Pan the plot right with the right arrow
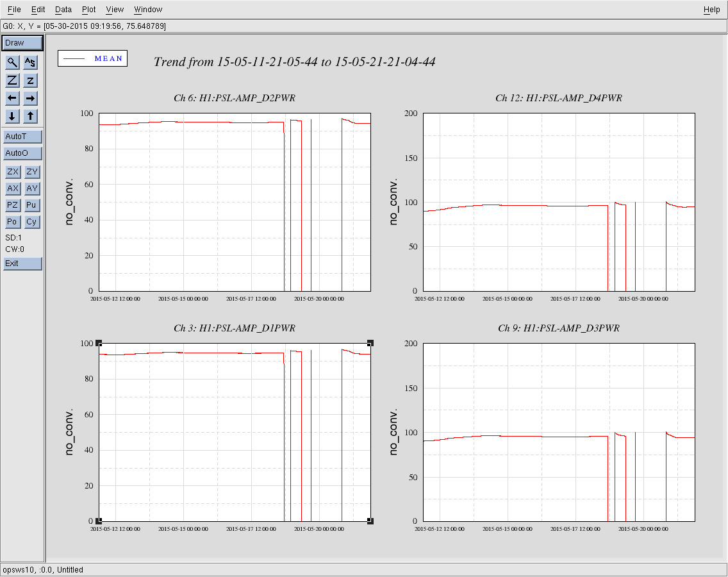Screen dimensions: 728x577 (x=30, y=98)
